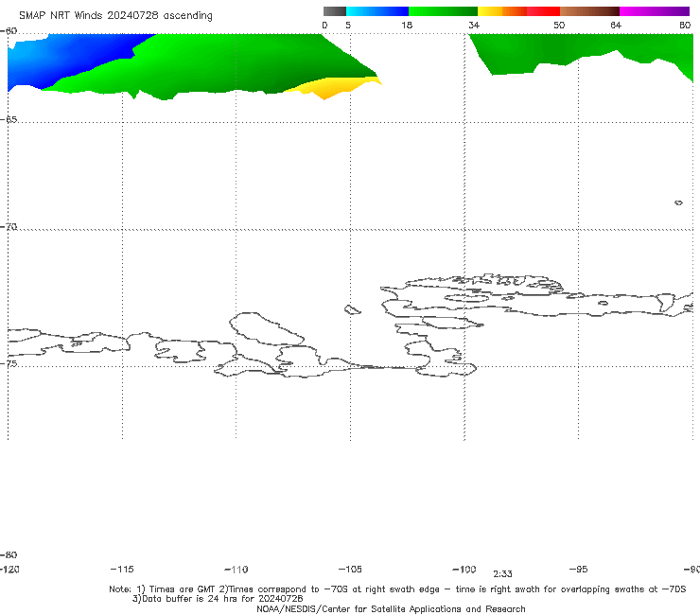
Task: Click the NOAA/NESDIS credit line text
Action: tap(391, 608)
